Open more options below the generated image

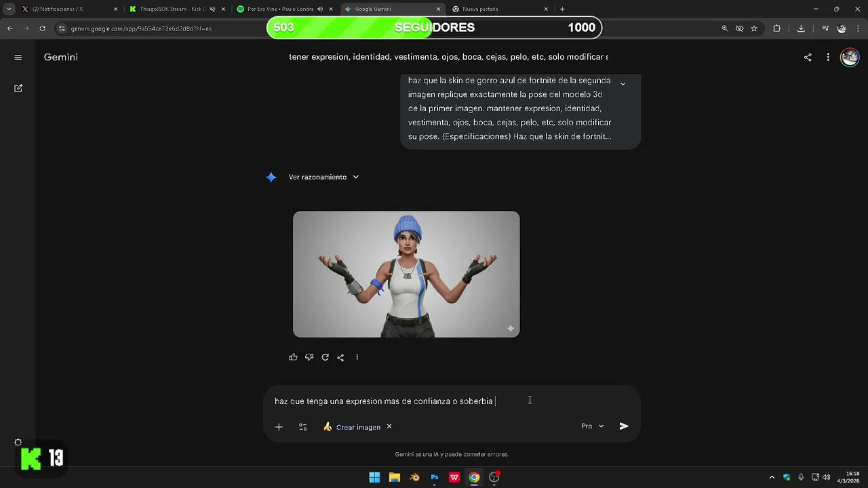[x=357, y=357]
